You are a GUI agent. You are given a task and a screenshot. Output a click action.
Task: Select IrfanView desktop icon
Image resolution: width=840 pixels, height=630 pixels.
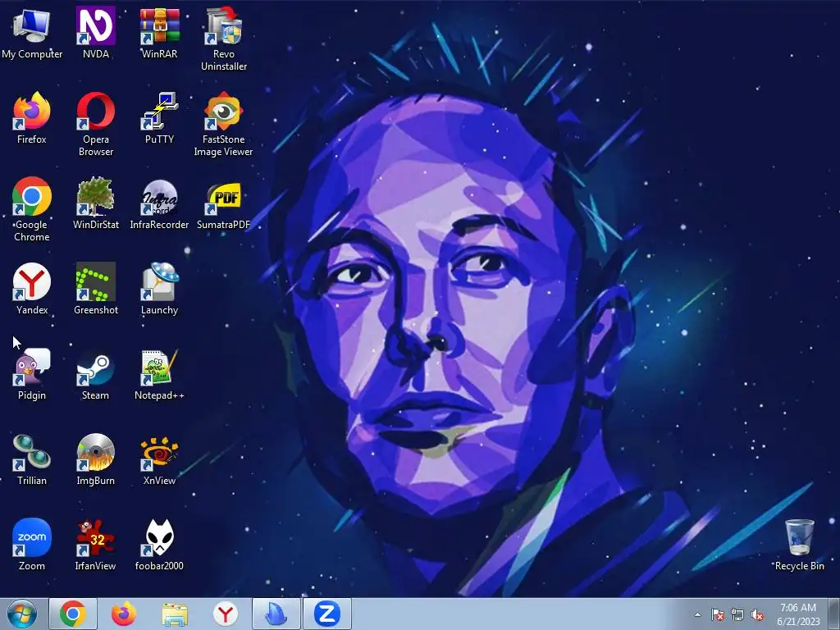[x=95, y=545]
